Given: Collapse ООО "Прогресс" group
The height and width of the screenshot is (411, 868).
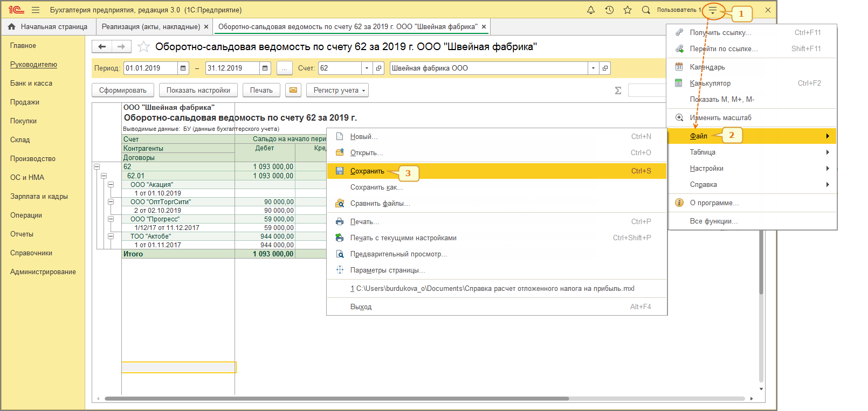Looking at the screenshot, I should [x=111, y=219].
